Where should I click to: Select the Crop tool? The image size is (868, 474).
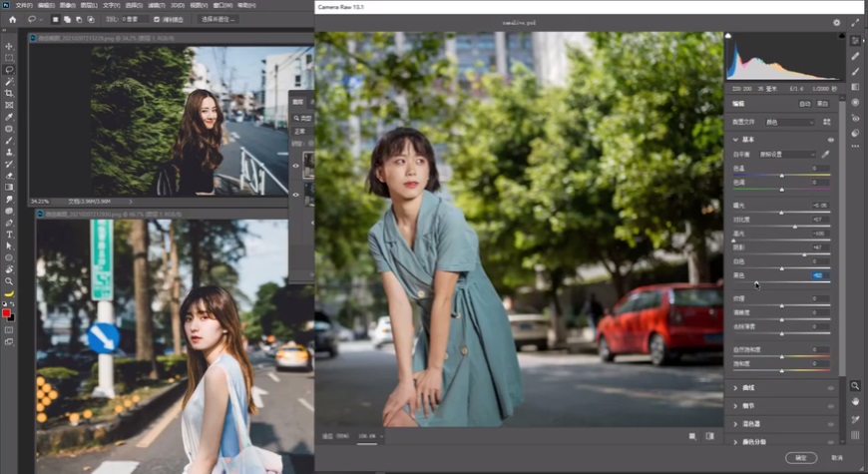(9, 93)
